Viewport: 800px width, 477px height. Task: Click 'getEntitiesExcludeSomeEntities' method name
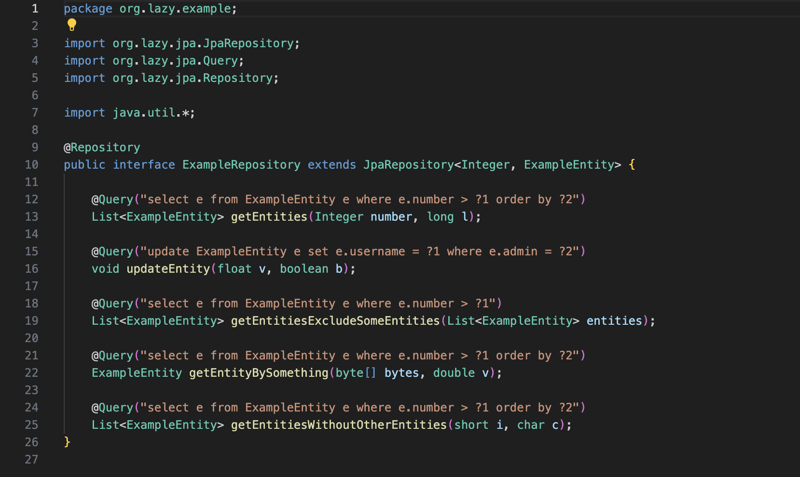point(335,321)
